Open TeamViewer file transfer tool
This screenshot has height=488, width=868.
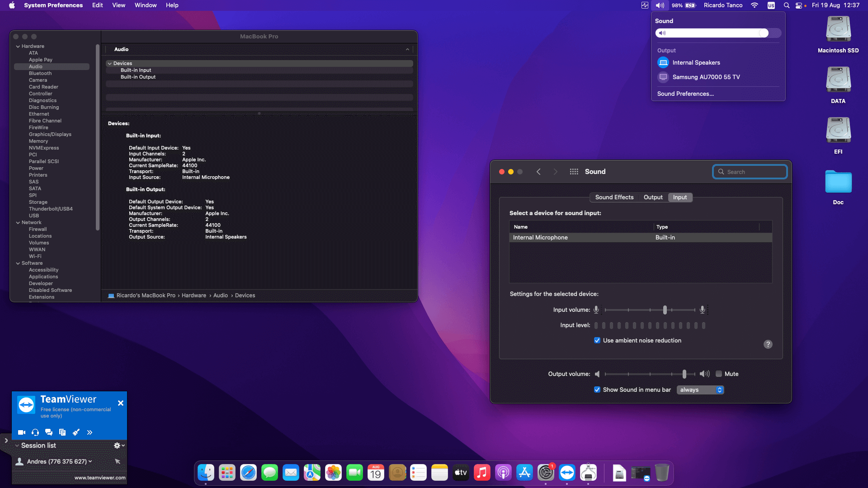(x=62, y=432)
